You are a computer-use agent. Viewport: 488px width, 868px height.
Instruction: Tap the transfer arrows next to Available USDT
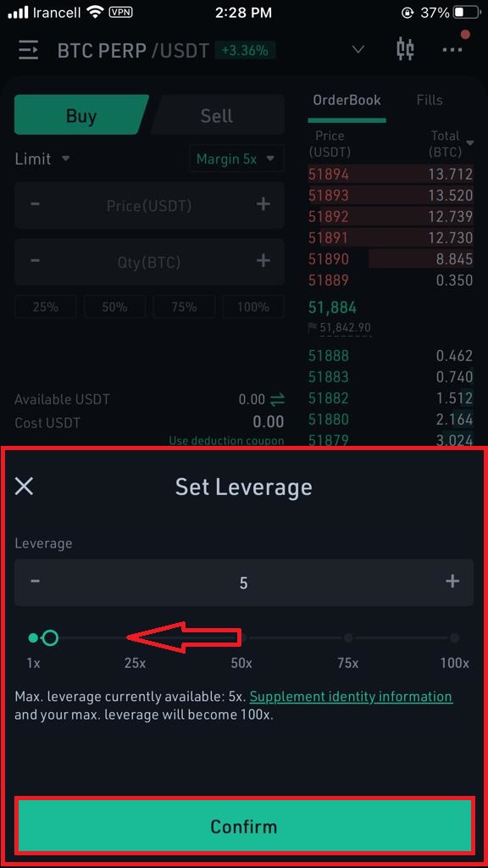277,399
